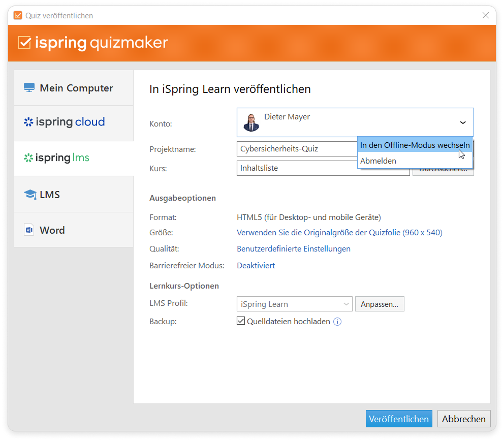Image resolution: width=504 pixels, height=441 pixels.
Task: Select In den Offline-Modus wechseln
Action: tap(415, 145)
